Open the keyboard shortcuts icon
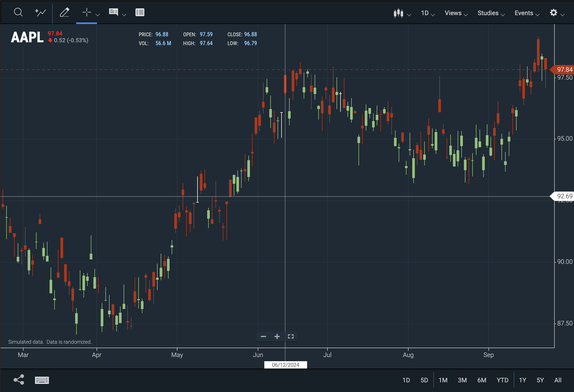The image size is (574, 392). 42,380
